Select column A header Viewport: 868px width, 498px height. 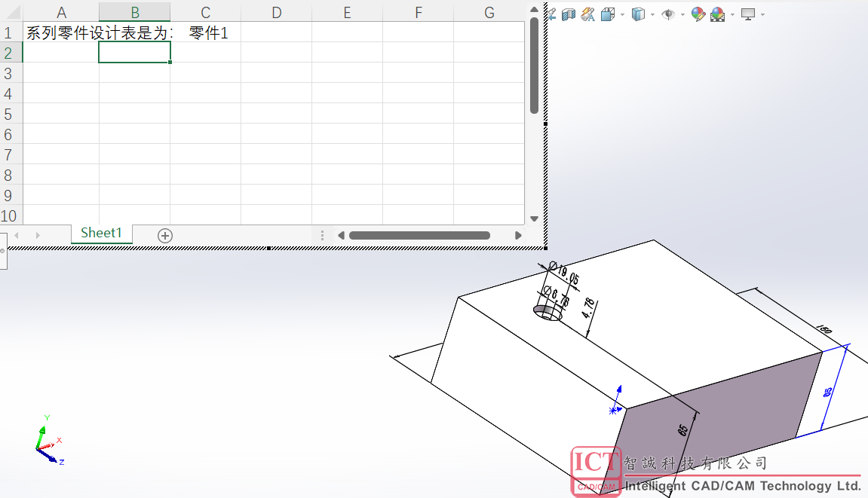[x=61, y=12]
